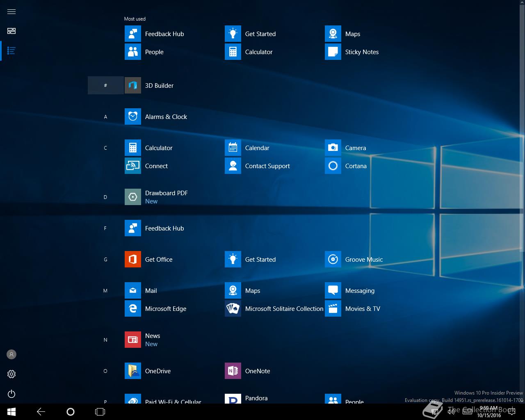This screenshot has height=420, width=525.
Task: Open the touch keyboard from tray
Action: [x=467, y=412]
